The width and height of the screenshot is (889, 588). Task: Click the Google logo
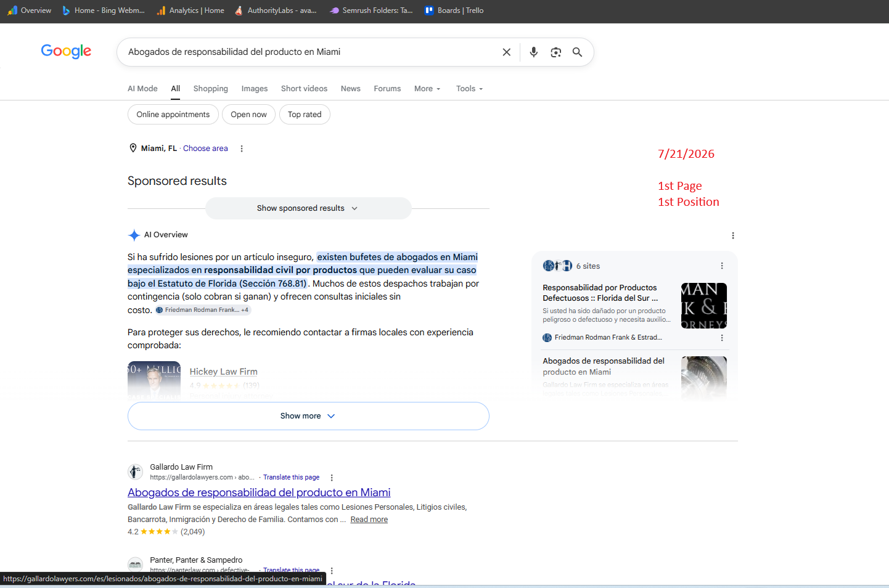click(x=66, y=51)
